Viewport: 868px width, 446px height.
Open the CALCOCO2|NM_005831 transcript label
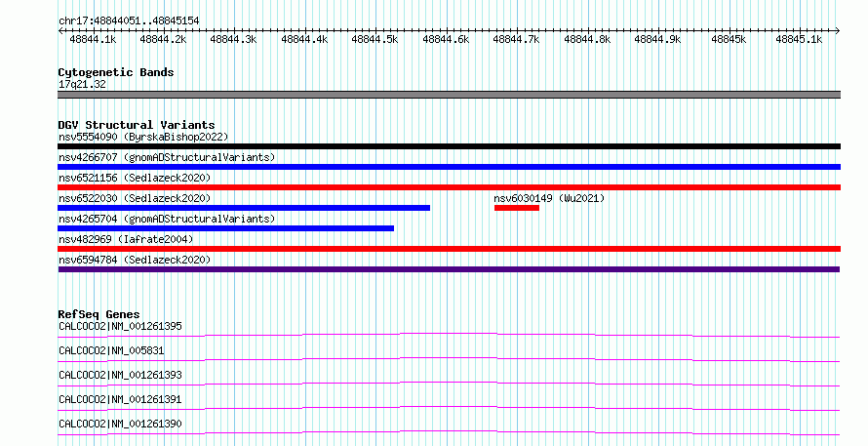pos(111,350)
